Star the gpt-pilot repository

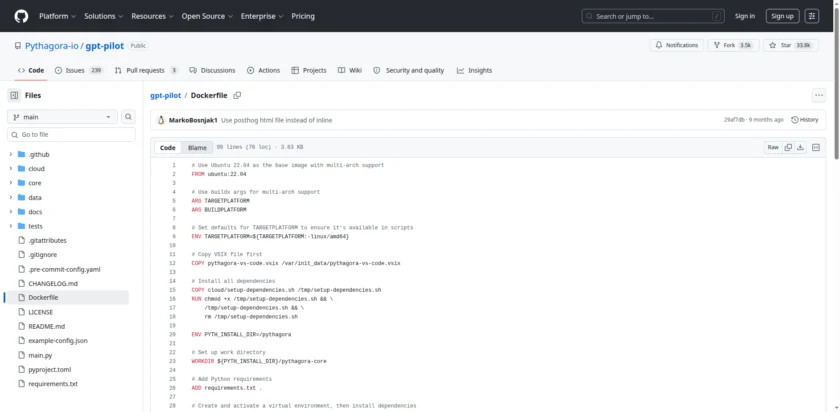[790, 46]
